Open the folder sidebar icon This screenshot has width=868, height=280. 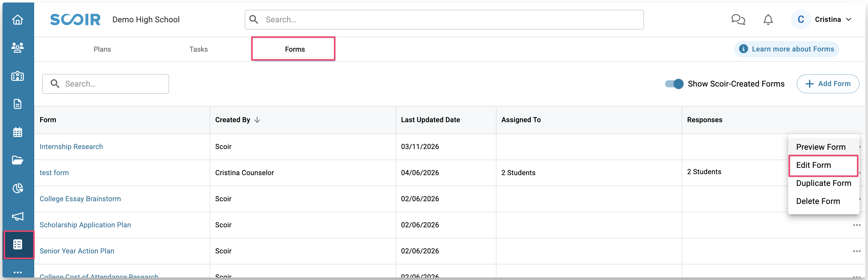click(x=18, y=160)
